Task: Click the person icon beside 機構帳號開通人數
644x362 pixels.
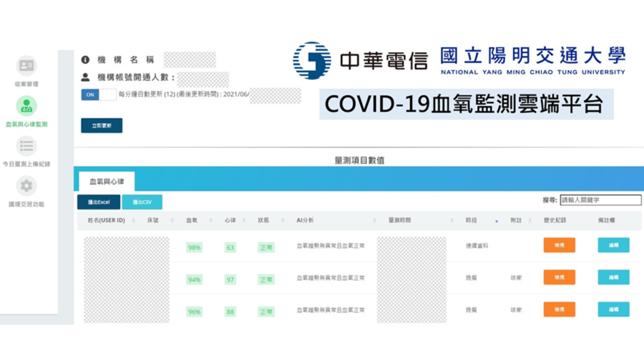Action: (86, 77)
